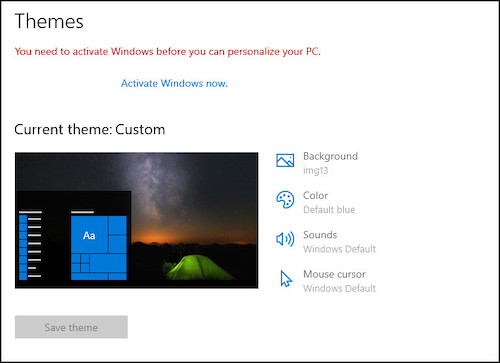Screen dimensions: 500x363
Task: Click the red activation warning message
Action: (167, 52)
